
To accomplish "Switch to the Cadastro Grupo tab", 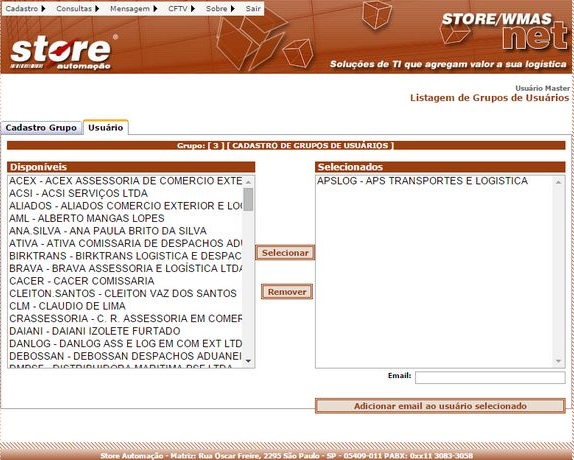I will coord(41,128).
